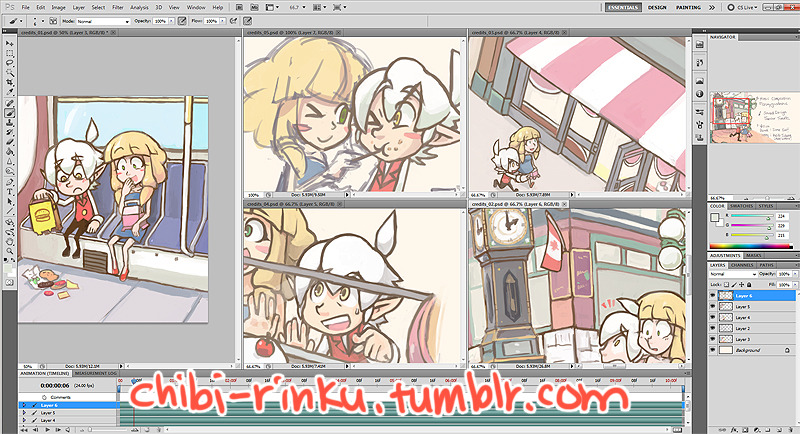
Task: Choose the Crop tool
Action: coord(9,82)
